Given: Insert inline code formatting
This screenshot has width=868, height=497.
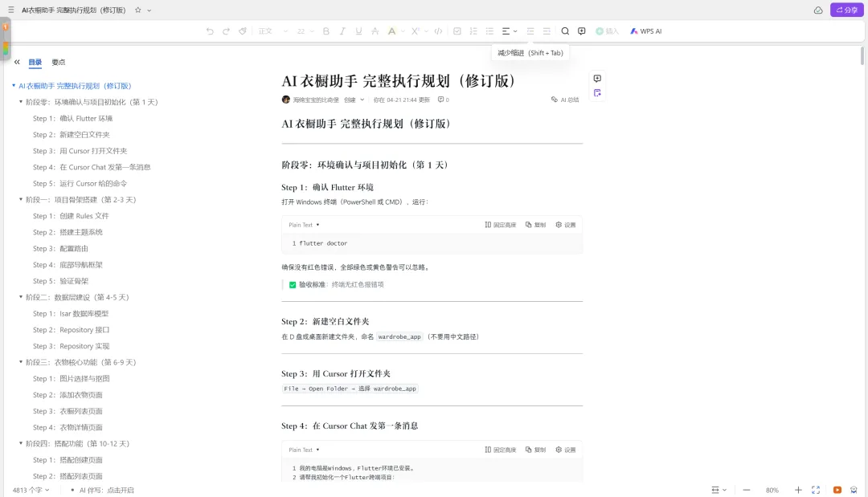Looking at the screenshot, I should pos(439,31).
